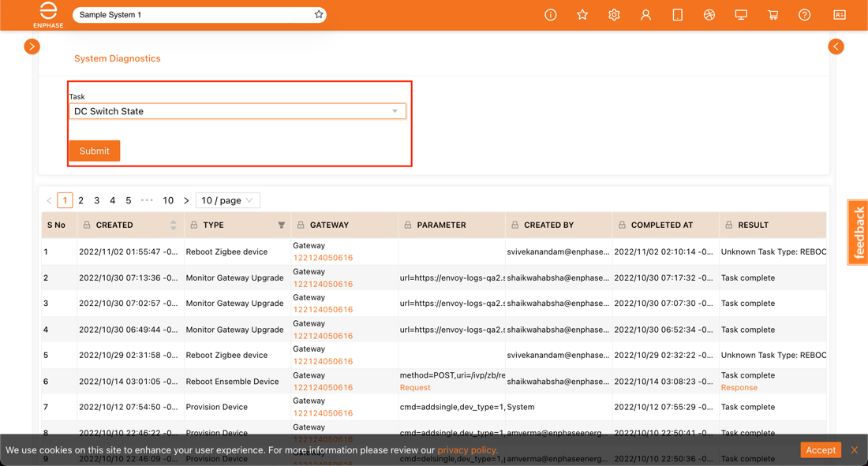This screenshot has height=466, width=868.
Task: Accept the cookie notice
Action: coord(821,449)
